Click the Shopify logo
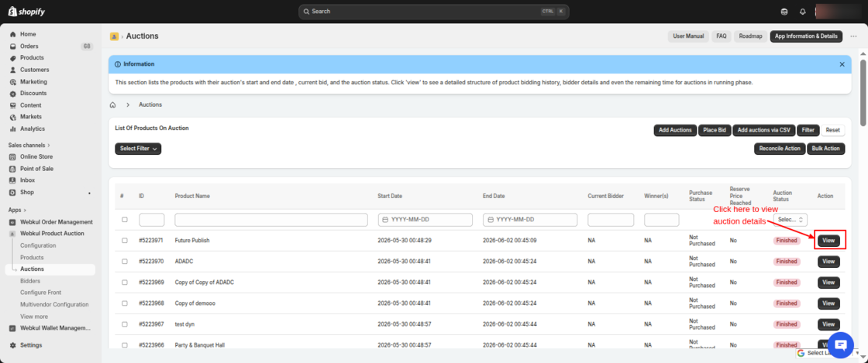 26,11
